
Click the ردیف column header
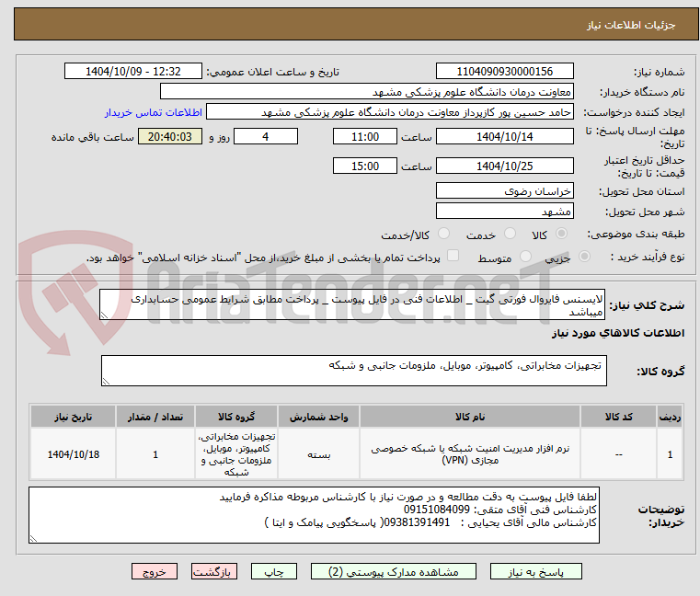(x=670, y=417)
